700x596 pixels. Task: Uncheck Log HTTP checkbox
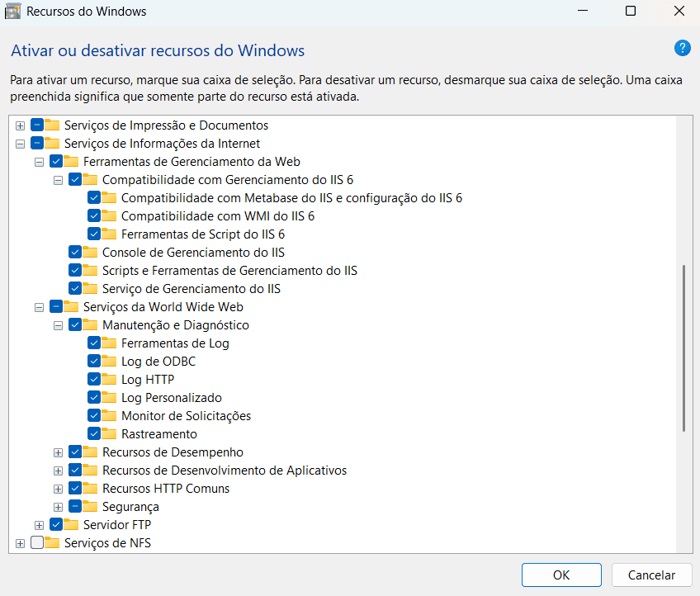pyautogui.click(x=94, y=379)
